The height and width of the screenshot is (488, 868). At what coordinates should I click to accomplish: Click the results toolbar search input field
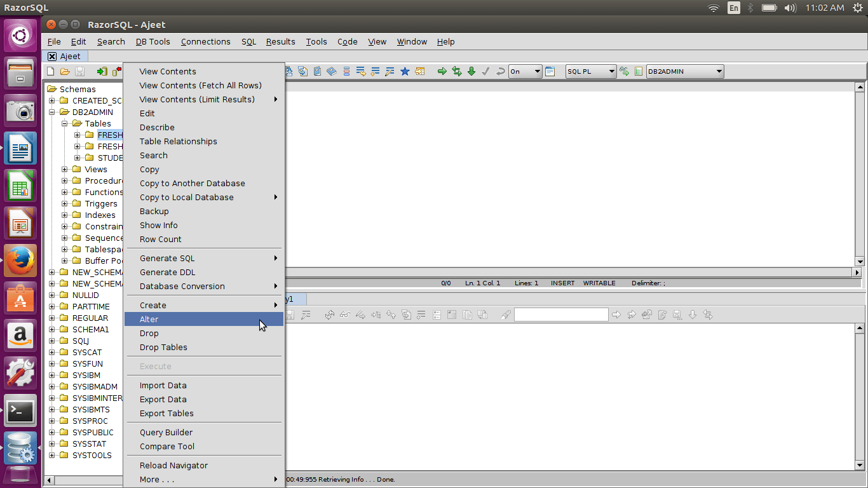(x=561, y=315)
